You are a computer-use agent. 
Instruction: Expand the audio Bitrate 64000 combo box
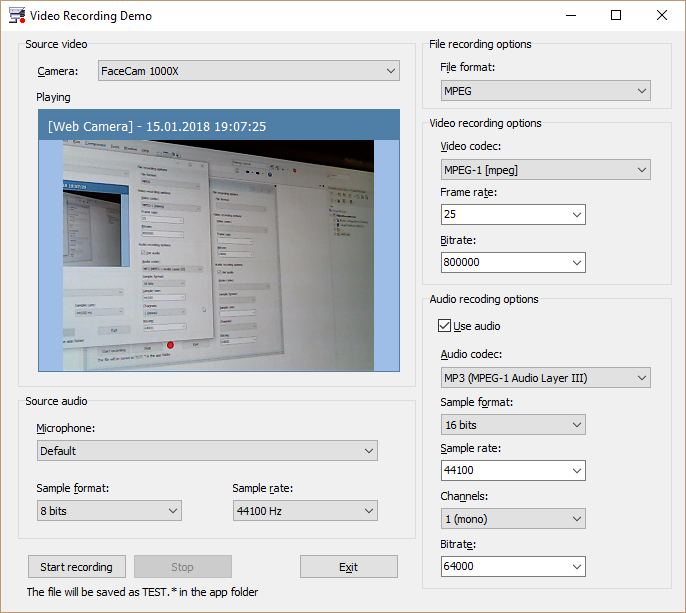click(576, 567)
